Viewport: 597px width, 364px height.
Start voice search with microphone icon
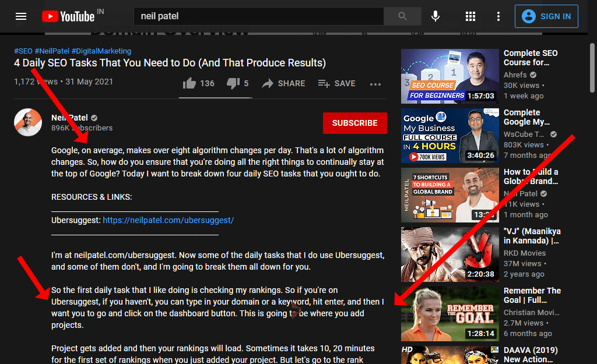(436, 16)
